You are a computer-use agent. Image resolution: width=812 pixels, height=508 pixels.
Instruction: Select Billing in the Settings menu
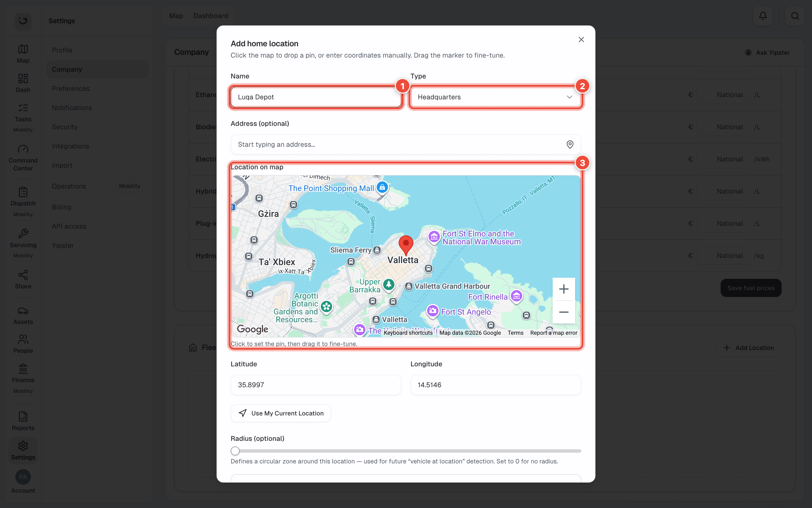tap(97, 207)
